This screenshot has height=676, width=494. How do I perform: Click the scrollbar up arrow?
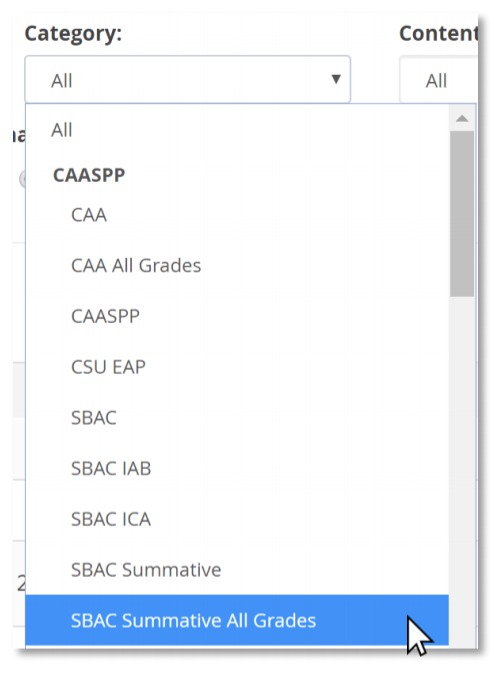click(462, 118)
